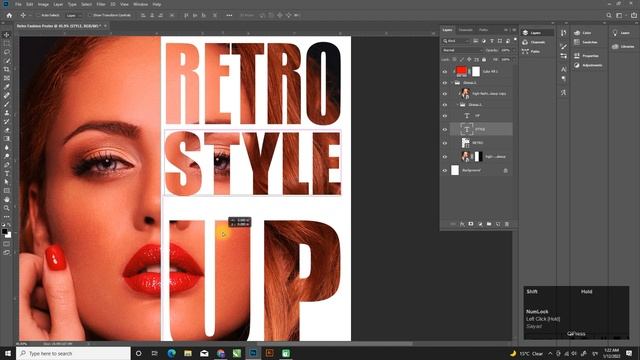Click the delete layer trash icon
The height and width of the screenshot is (360, 640).
click(507, 224)
